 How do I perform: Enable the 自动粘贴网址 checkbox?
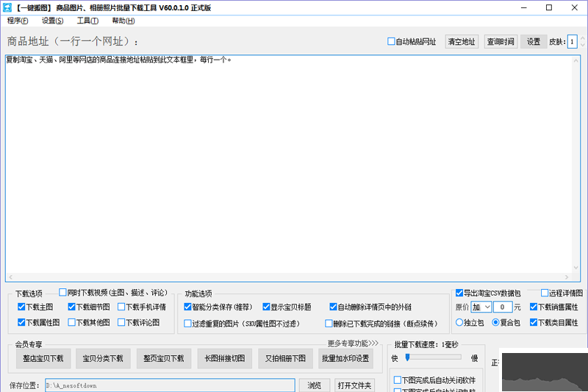coord(391,41)
